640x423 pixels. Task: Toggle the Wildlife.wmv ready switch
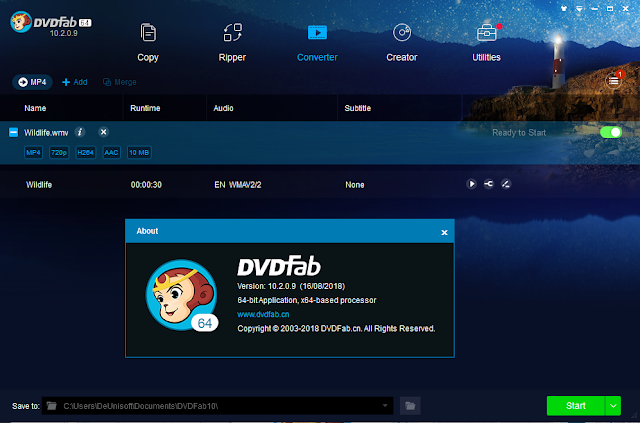(611, 132)
